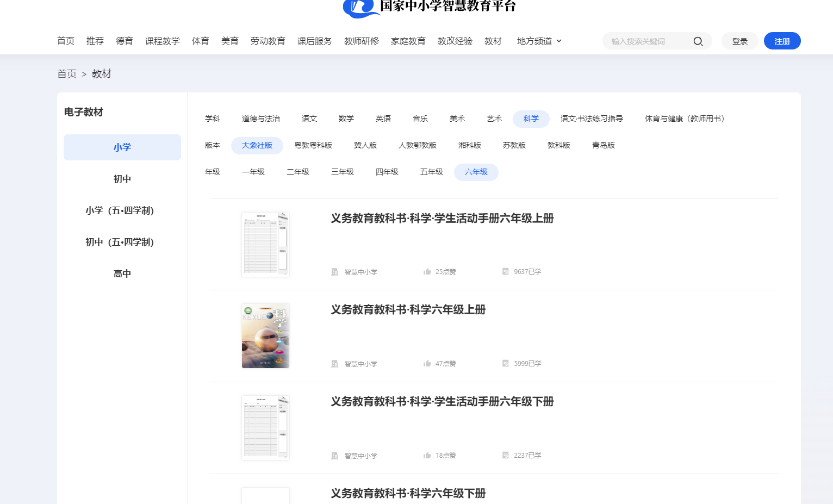This screenshot has height=504, width=833.
Task: Click the publisher icon beside 科学六年级上册
Action: pyautogui.click(x=334, y=363)
